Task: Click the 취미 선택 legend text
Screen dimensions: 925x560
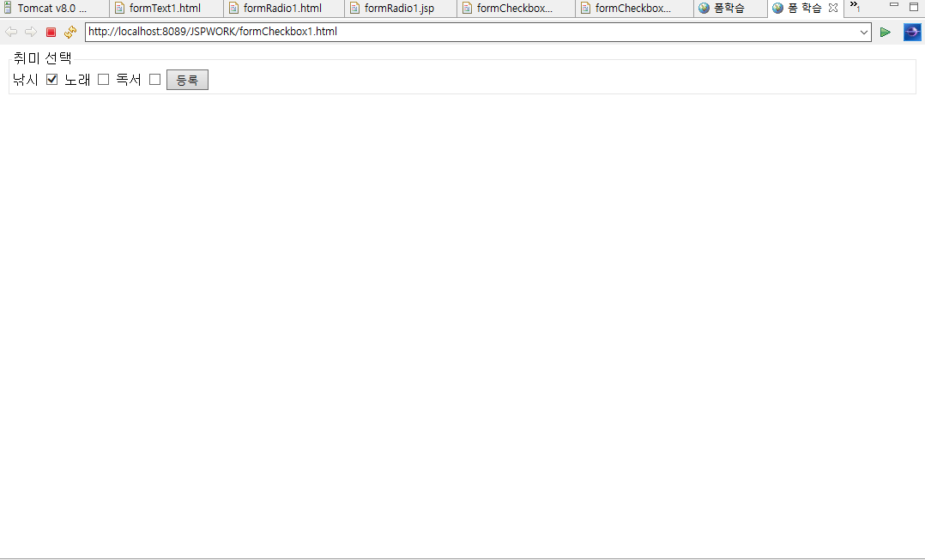Action: point(43,57)
